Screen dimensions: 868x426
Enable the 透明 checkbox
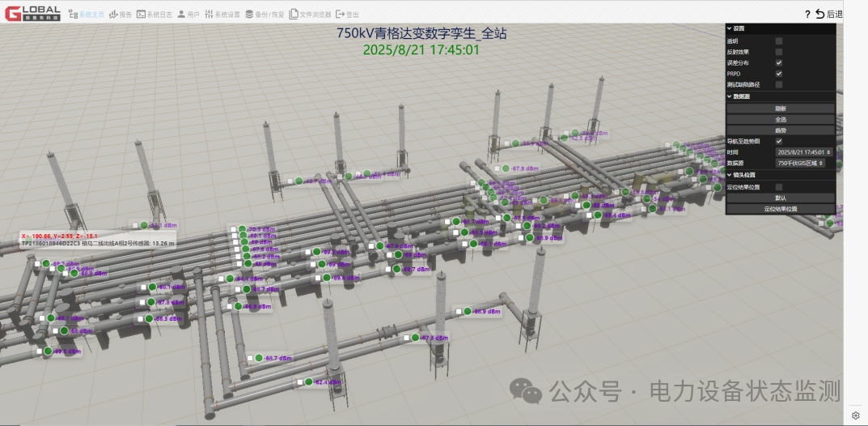[779, 41]
